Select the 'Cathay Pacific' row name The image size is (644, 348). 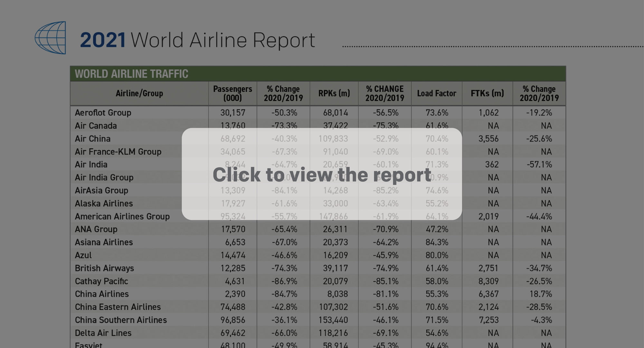(101, 281)
